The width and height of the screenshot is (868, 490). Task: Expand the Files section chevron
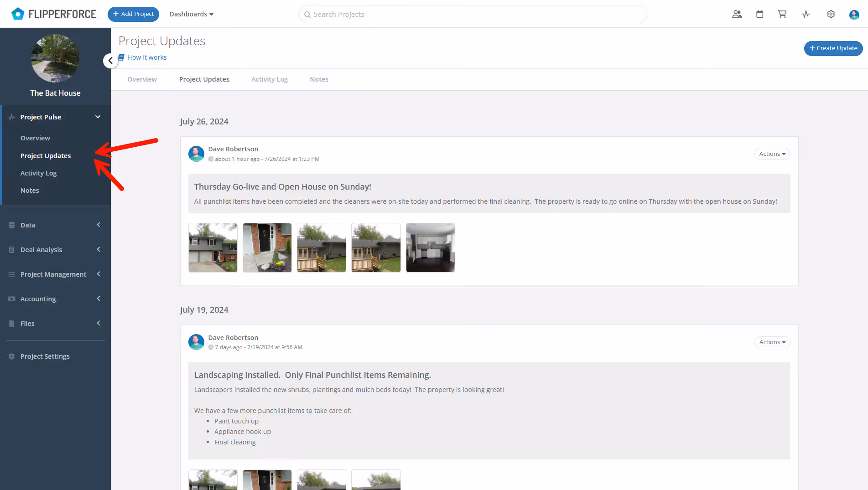[x=98, y=323]
